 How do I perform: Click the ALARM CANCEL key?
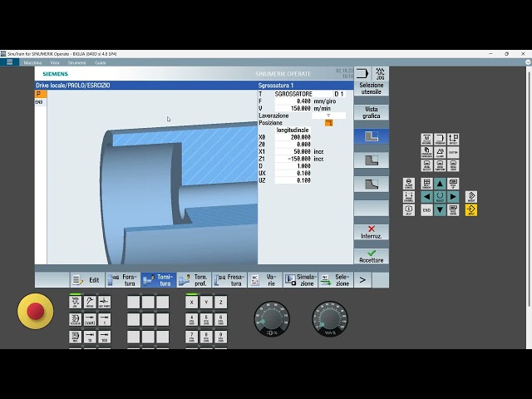click(x=409, y=184)
